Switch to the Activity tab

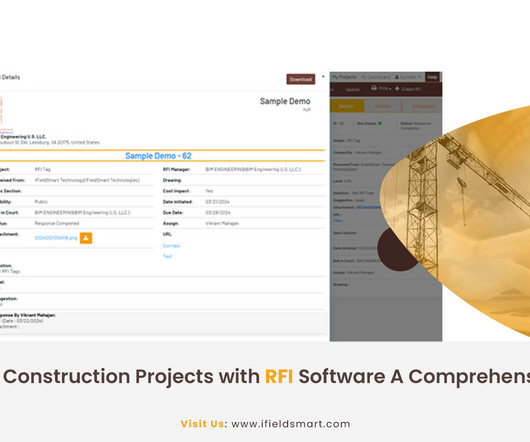(x=383, y=106)
